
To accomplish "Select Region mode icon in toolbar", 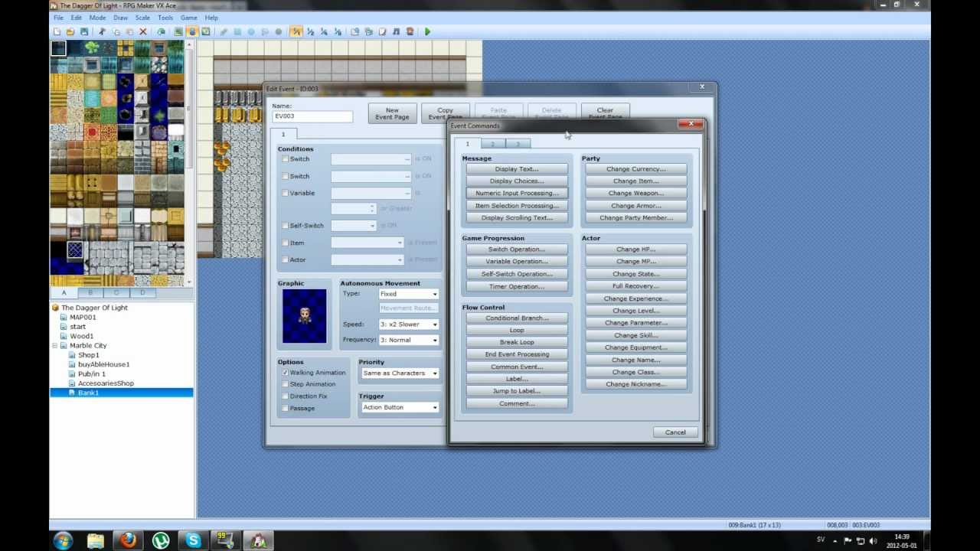I will pos(206,31).
